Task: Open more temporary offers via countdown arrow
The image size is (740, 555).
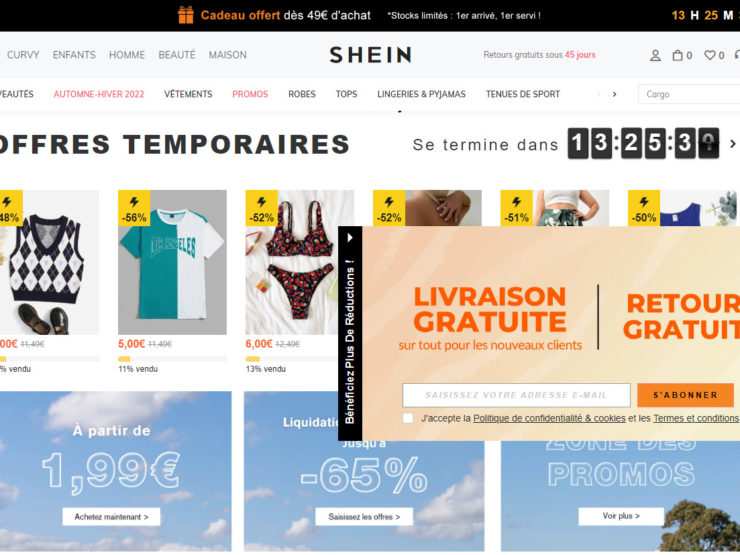Action: point(732,143)
